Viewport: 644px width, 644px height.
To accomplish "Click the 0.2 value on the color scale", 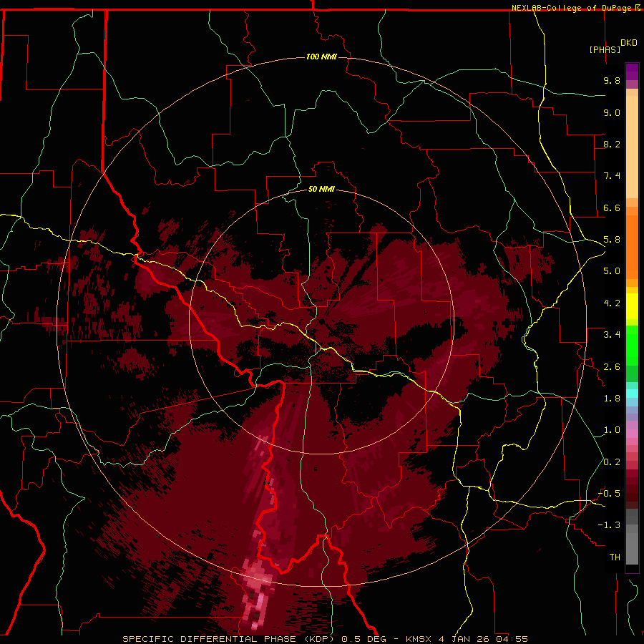I will pyautogui.click(x=612, y=462).
